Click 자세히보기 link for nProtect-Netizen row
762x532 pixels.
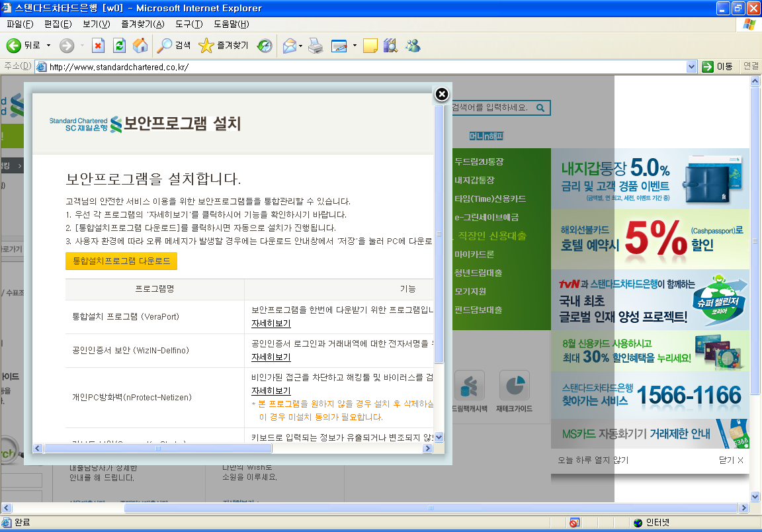click(x=271, y=391)
